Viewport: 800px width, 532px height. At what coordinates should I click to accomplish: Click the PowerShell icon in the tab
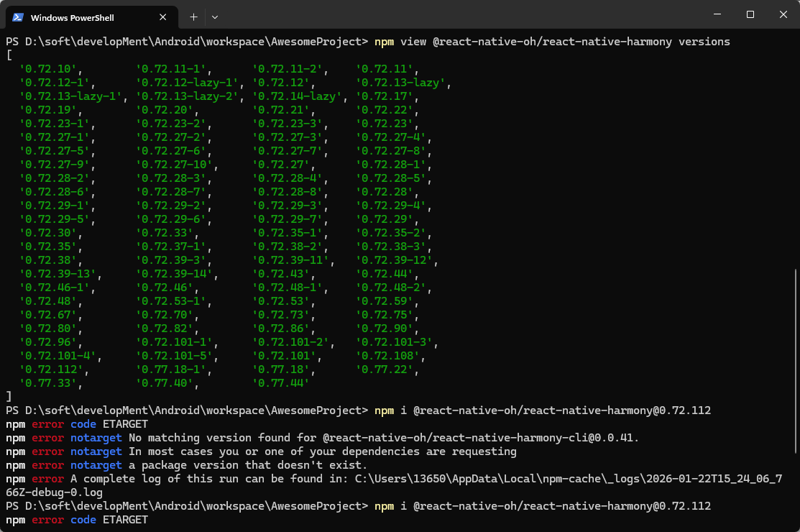(x=18, y=17)
